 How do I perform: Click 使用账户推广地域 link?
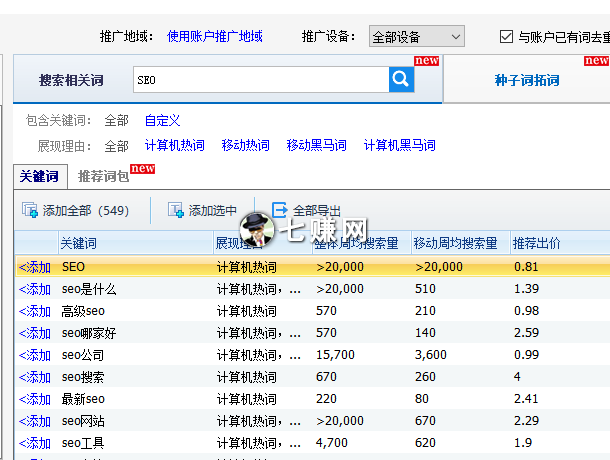coord(214,36)
